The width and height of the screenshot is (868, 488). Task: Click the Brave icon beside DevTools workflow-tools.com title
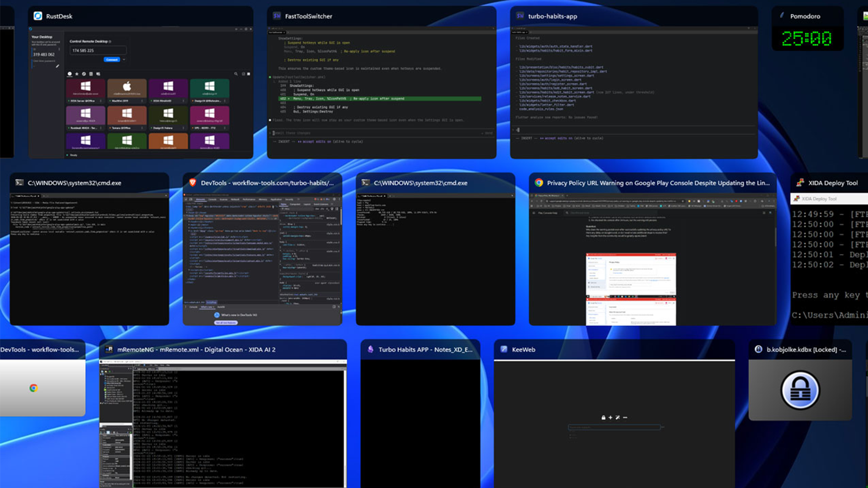(x=193, y=183)
